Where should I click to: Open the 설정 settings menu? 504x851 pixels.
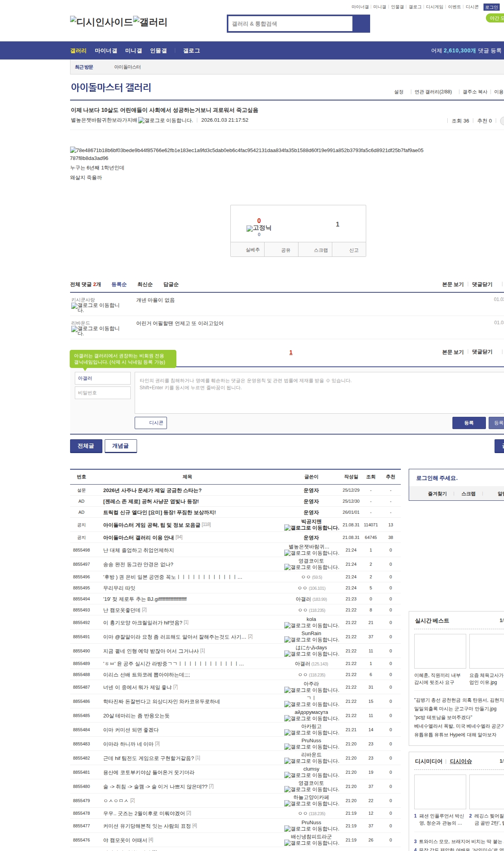click(398, 92)
